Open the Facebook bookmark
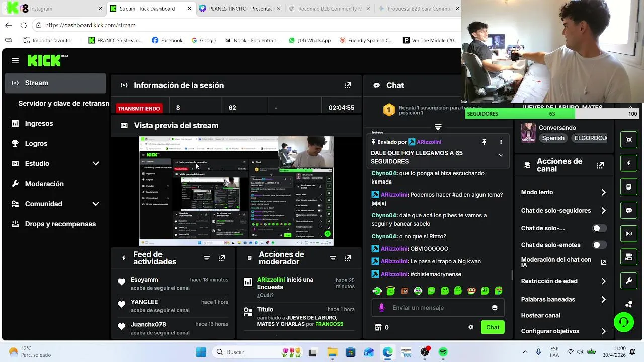Viewport: 644px width, 362px height. pos(167,40)
